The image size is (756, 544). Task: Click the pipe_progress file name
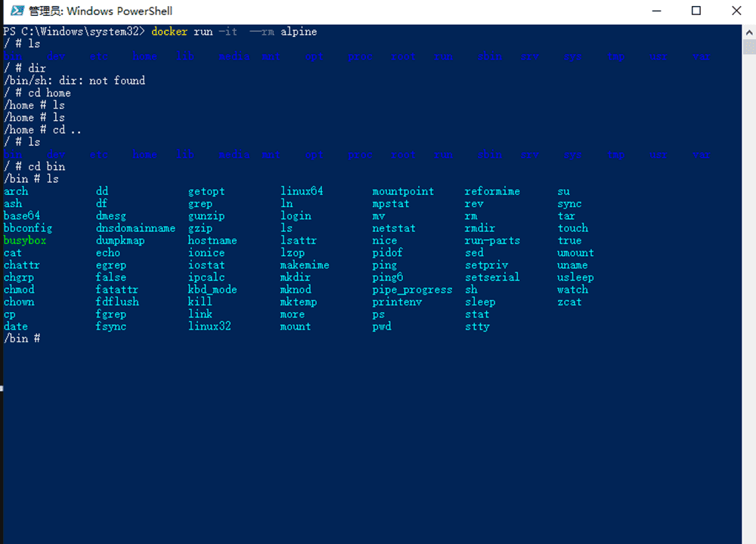(x=412, y=289)
